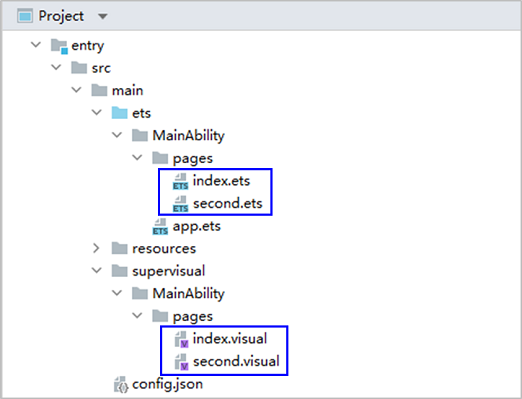This screenshot has width=522, height=399.
Task: Collapse the entry module node
Action: [x=36, y=45]
